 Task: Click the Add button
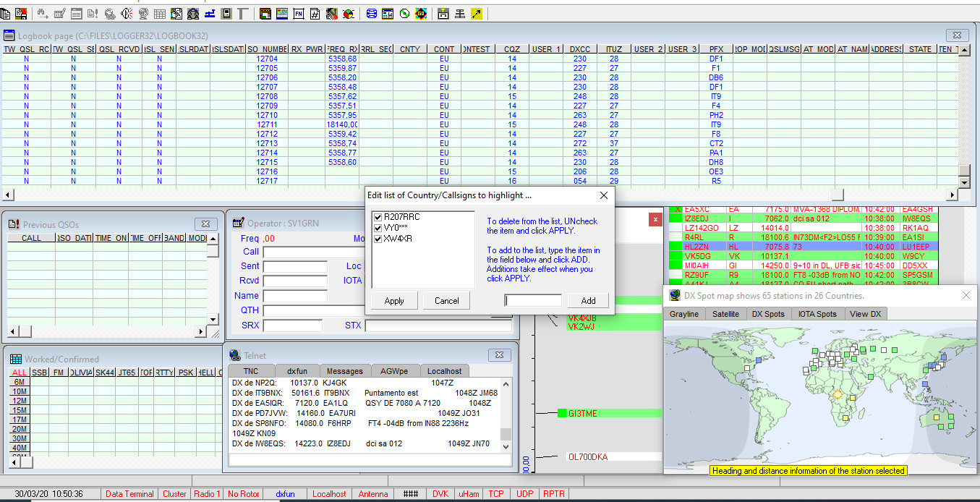pos(588,301)
